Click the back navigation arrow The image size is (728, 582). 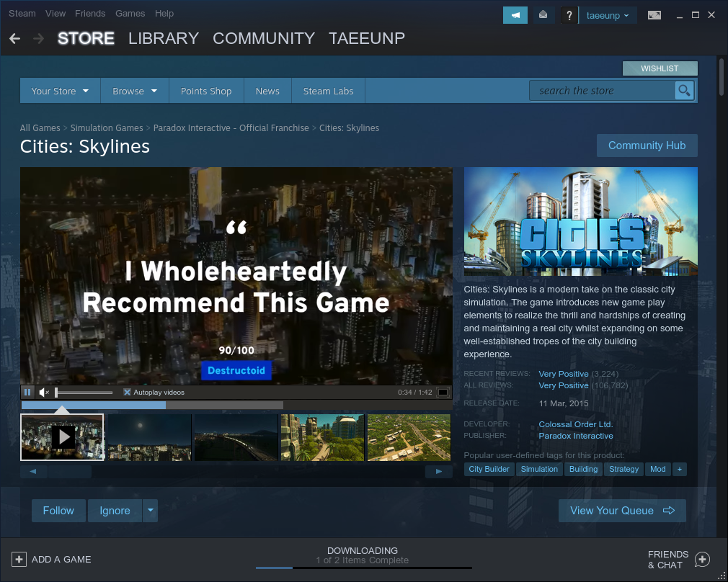14,38
